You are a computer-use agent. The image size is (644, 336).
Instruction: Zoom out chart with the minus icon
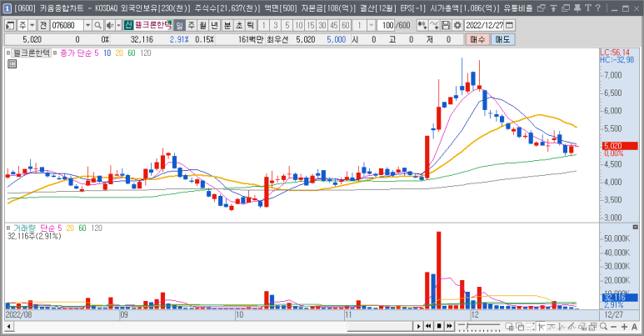(x=614, y=327)
